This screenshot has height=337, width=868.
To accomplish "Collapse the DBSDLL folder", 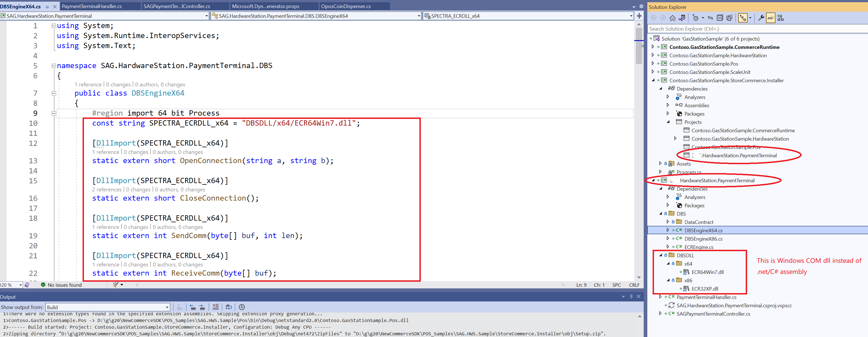I will 660,255.
